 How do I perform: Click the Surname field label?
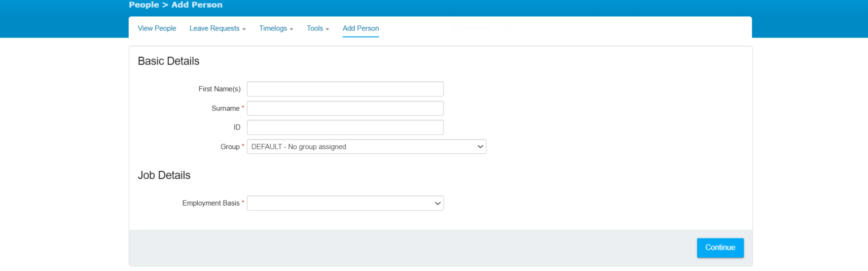click(x=225, y=108)
